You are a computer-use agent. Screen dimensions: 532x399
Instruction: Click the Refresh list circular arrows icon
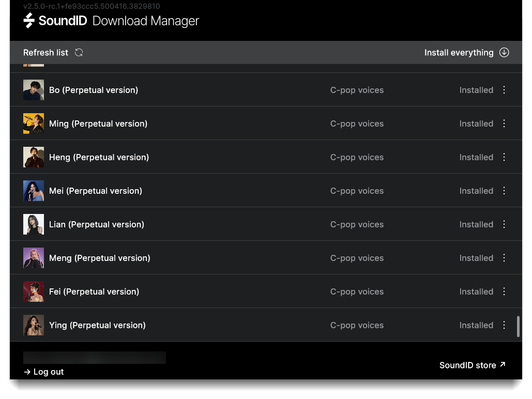79,53
